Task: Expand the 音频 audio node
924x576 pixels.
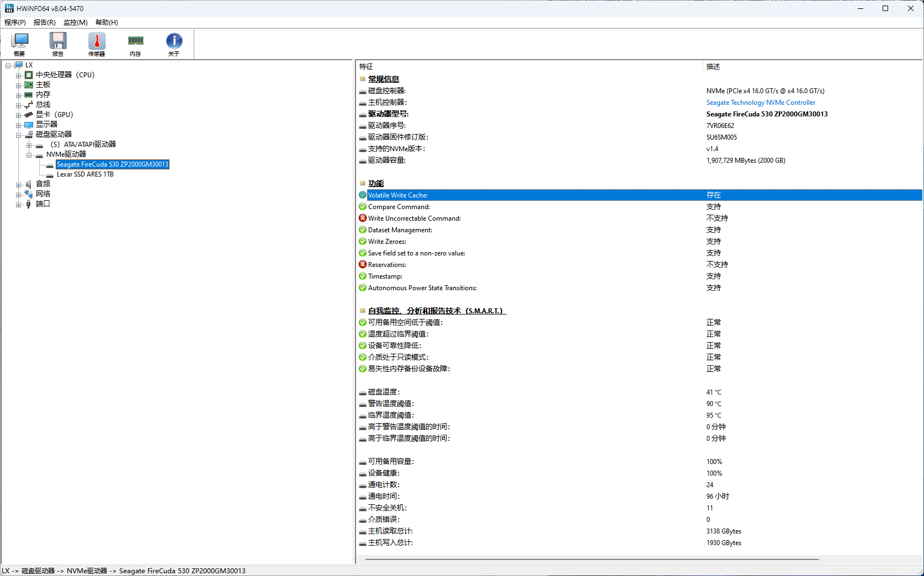Action: click(x=18, y=184)
